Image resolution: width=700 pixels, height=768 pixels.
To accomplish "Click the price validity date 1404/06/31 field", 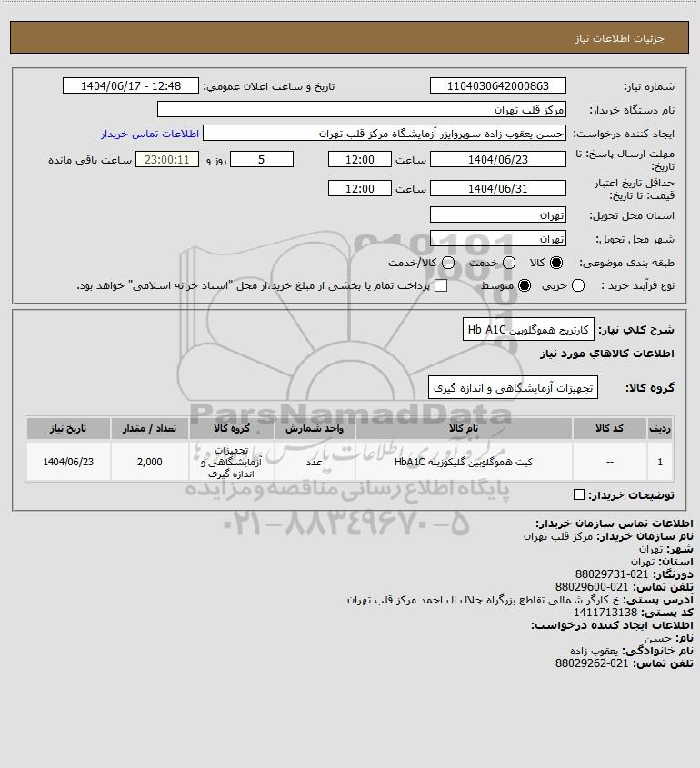I will [497, 188].
